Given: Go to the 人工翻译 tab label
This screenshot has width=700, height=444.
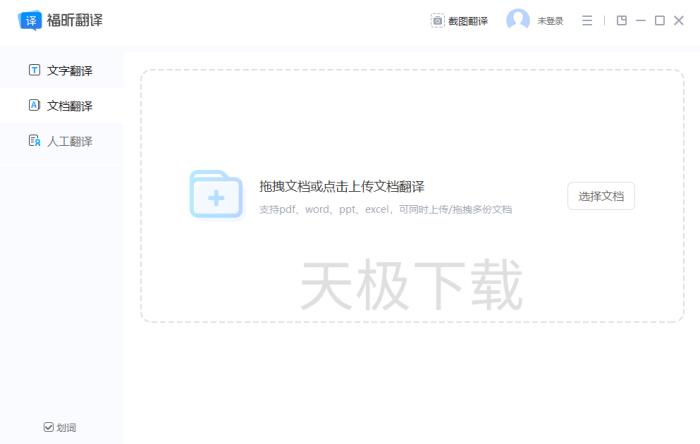Looking at the screenshot, I should [70, 141].
